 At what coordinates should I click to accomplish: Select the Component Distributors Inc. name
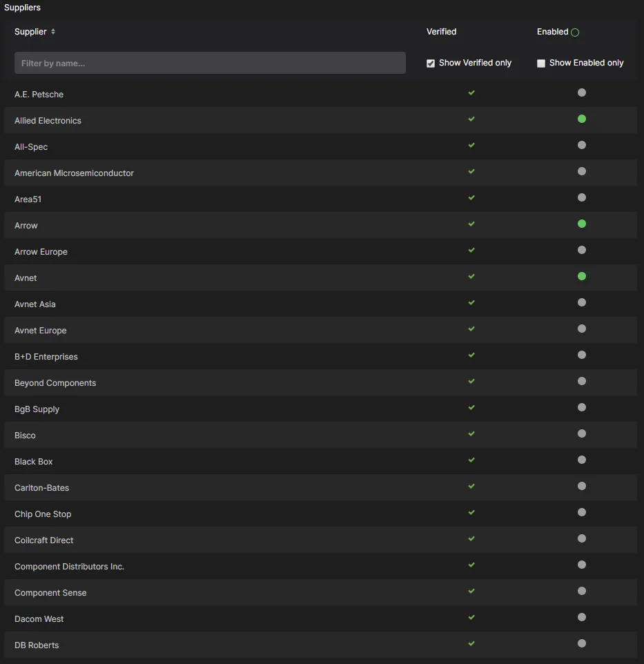pyautogui.click(x=70, y=567)
